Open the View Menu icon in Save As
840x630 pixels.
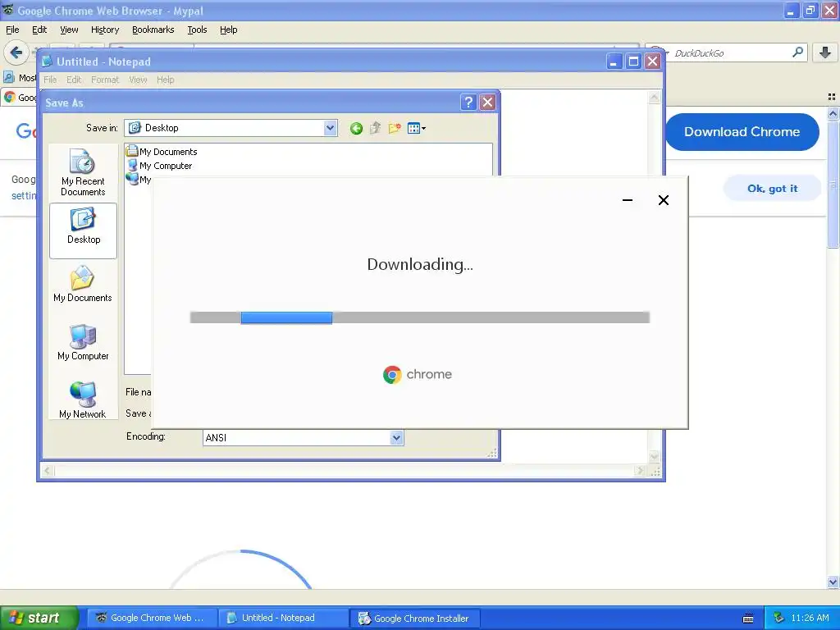point(416,128)
